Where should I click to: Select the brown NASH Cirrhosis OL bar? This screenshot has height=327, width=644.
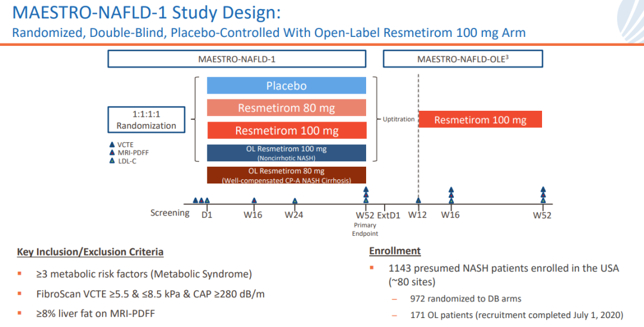point(286,175)
